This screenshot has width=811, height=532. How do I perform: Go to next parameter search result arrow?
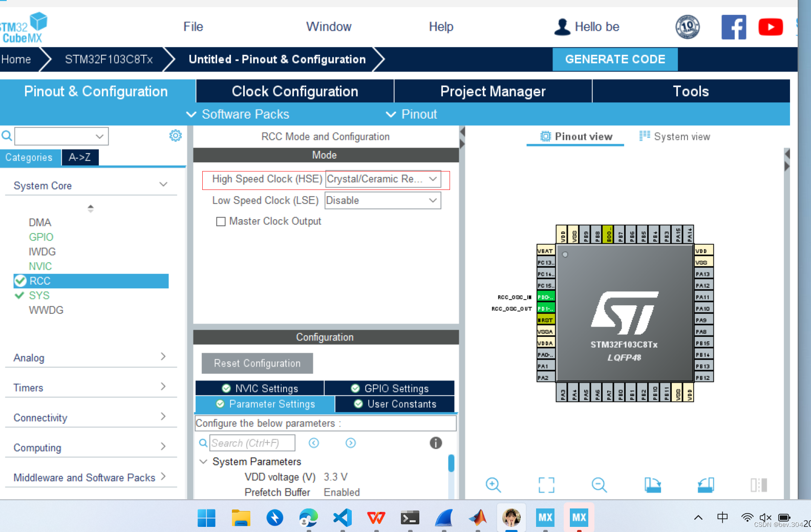coord(351,443)
